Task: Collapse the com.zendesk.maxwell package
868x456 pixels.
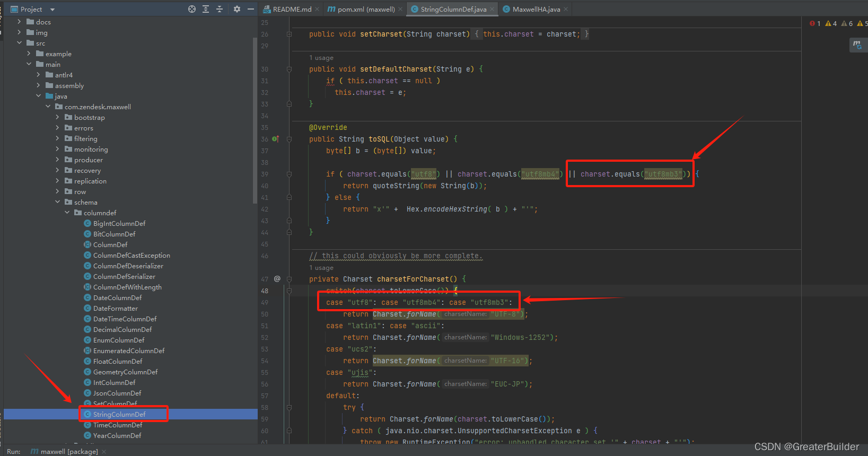Action: [x=48, y=107]
